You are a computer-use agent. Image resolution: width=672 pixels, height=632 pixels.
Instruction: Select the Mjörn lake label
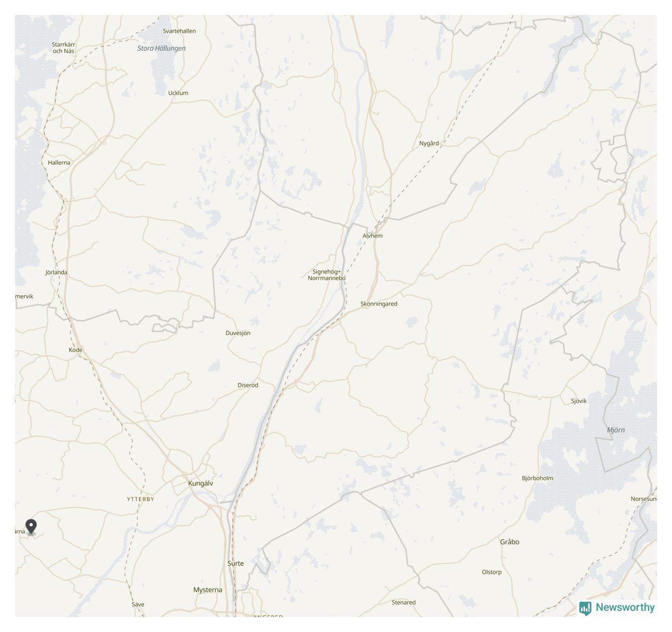coord(616,430)
